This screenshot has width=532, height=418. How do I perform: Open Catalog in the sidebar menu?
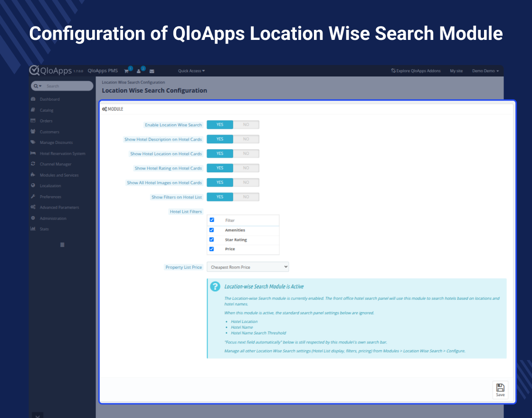(x=47, y=110)
